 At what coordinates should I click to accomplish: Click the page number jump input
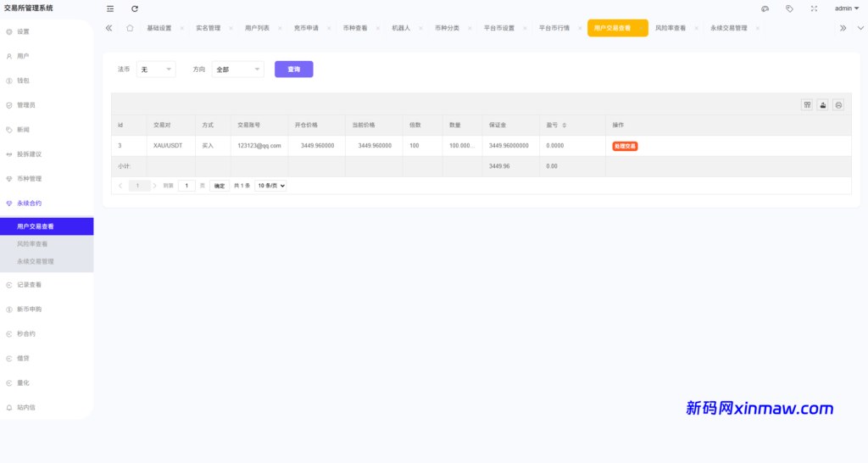[186, 186]
